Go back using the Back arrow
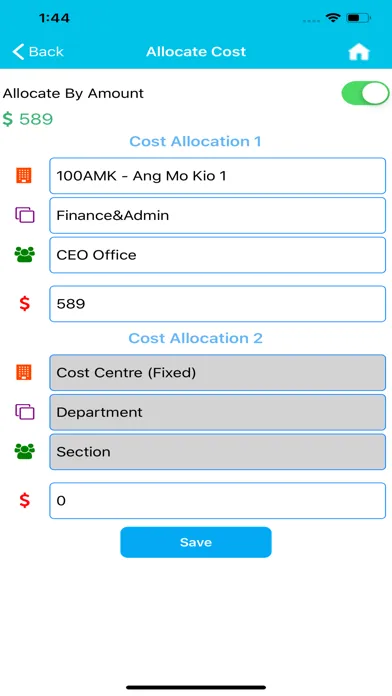This screenshot has height=696, width=392. tap(18, 51)
